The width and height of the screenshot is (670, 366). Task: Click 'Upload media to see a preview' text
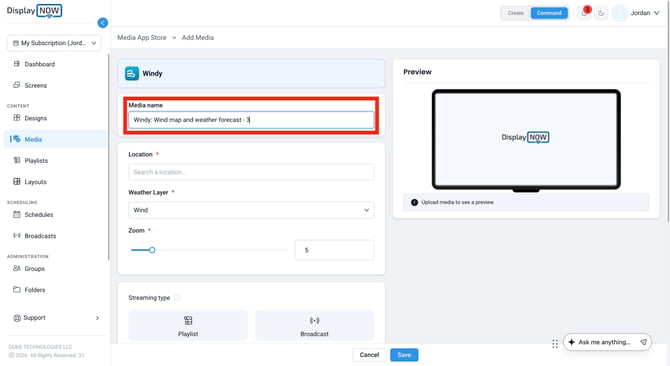pos(457,202)
